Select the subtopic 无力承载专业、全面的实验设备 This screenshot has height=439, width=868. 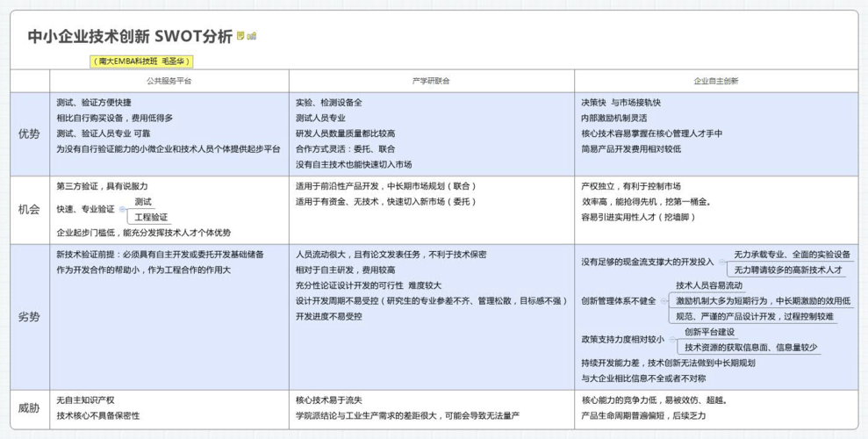click(792, 254)
